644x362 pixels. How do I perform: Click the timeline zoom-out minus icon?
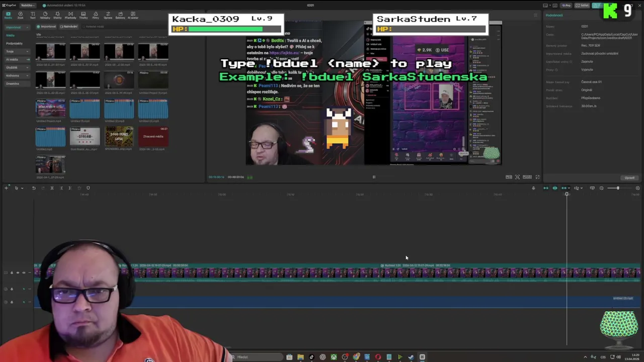click(601, 188)
